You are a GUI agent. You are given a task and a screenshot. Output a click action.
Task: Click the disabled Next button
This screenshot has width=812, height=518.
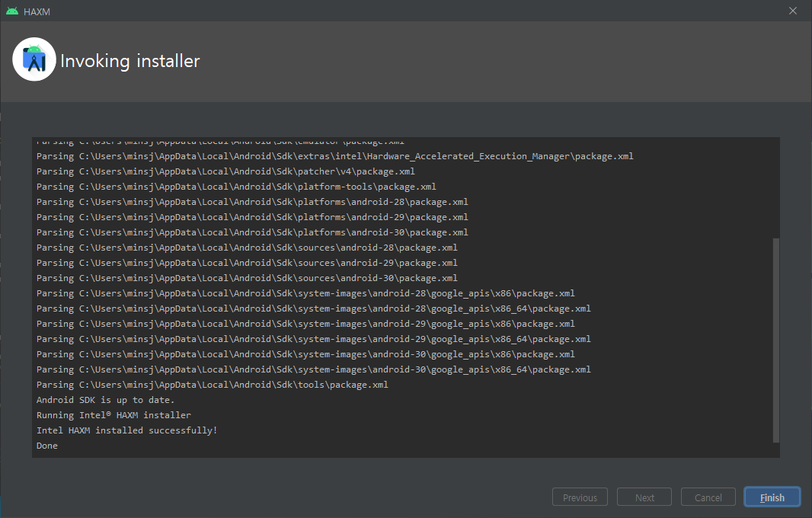[644, 497]
